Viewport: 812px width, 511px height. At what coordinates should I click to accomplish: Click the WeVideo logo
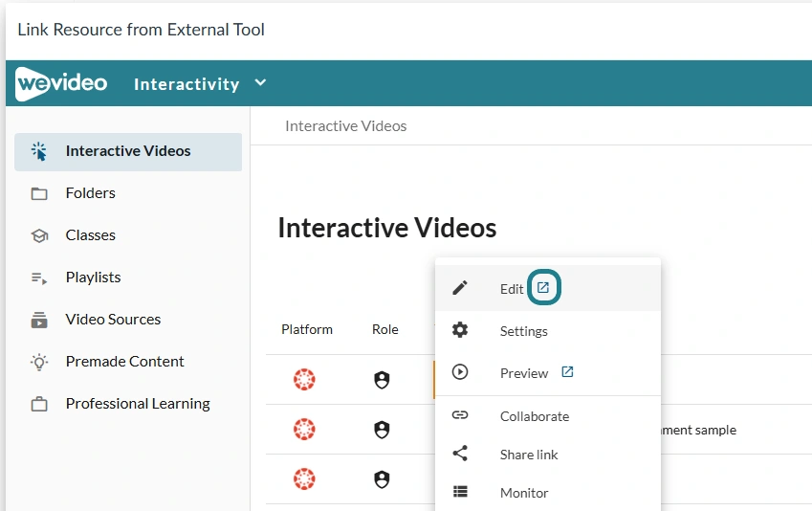click(61, 83)
